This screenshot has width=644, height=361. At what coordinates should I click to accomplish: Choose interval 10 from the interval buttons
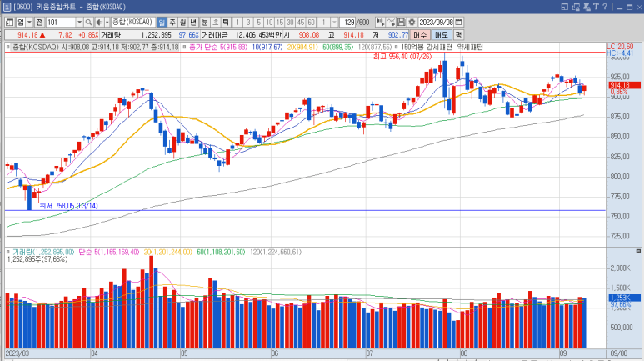coord(269,22)
